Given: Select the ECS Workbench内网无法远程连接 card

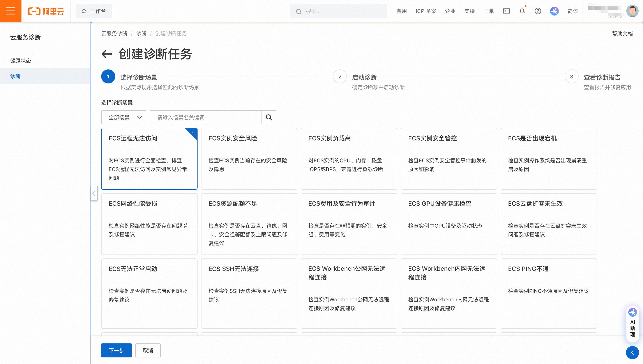Looking at the screenshot, I should tap(449, 293).
